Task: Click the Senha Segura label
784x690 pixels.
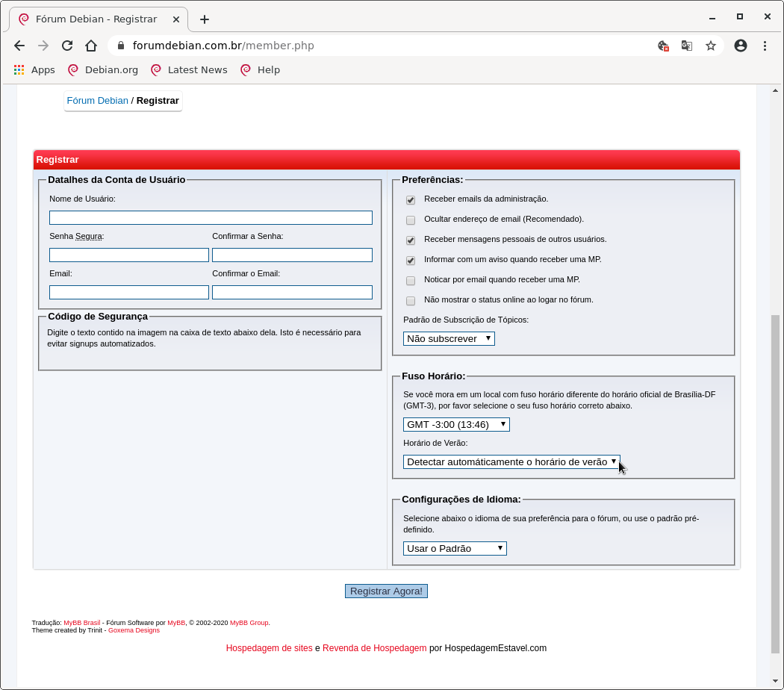Action: (x=76, y=236)
